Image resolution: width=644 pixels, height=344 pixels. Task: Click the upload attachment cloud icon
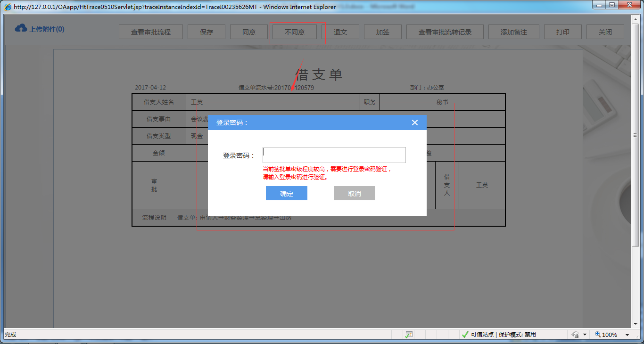(20, 28)
